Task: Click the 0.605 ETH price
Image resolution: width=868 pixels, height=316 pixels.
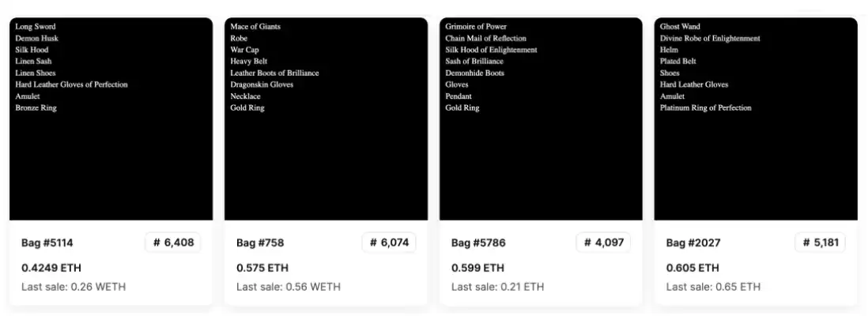Action: [x=693, y=268]
